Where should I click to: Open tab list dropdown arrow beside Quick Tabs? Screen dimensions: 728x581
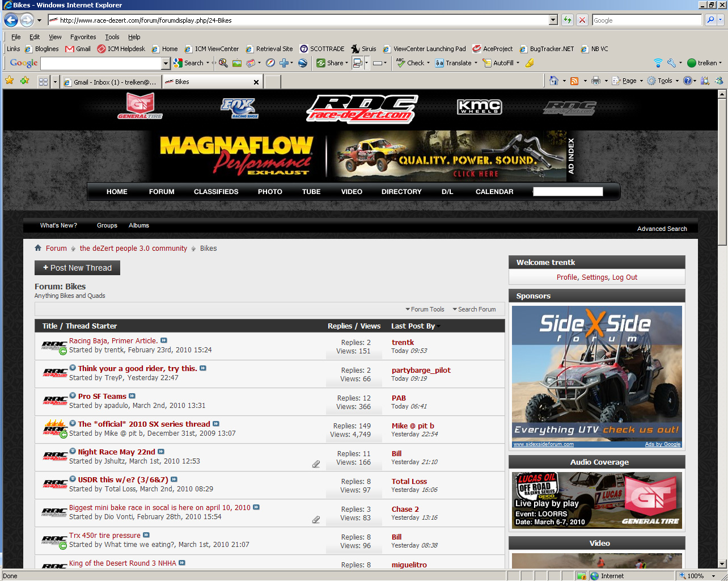pyautogui.click(x=55, y=82)
